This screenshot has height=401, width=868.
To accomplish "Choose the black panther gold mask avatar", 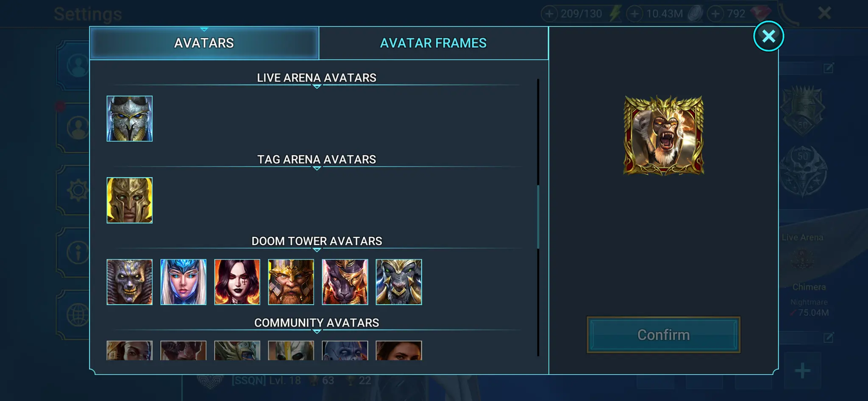I will pos(345,282).
